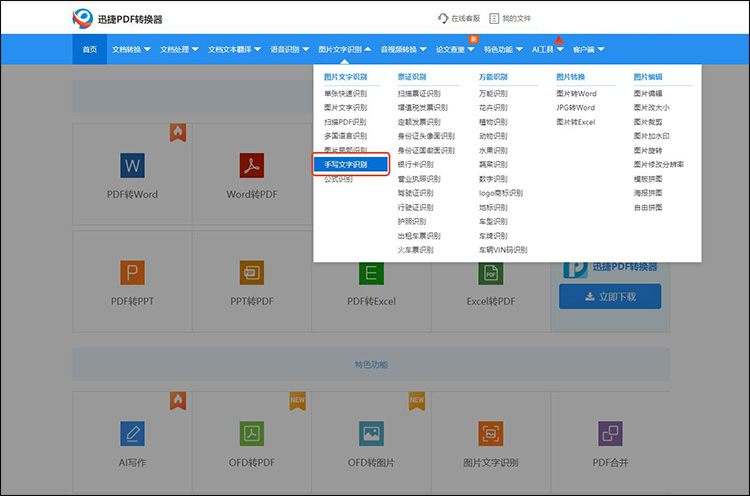This screenshot has width=750, height=496.
Task: Select the PDF转PPT icon
Action: click(132, 272)
